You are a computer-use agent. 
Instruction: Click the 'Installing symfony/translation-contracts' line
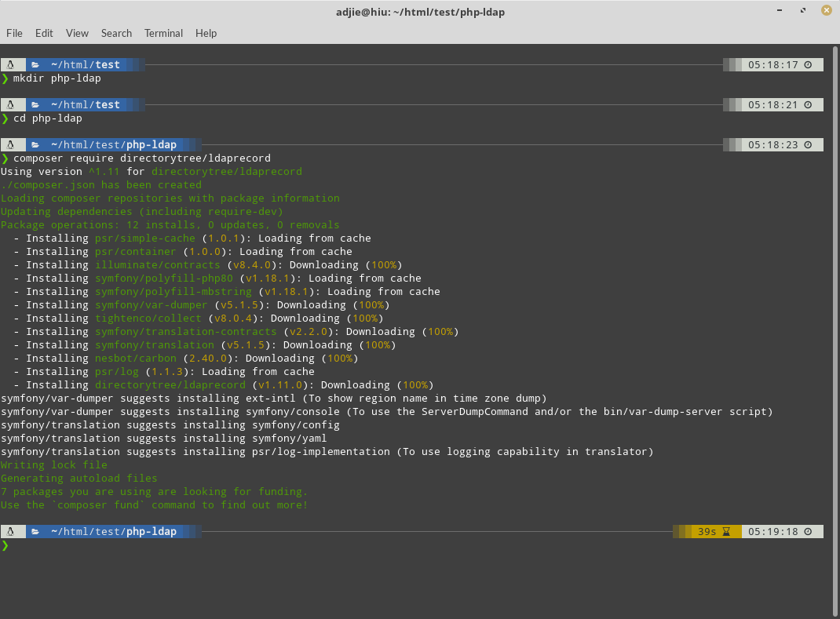point(236,332)
